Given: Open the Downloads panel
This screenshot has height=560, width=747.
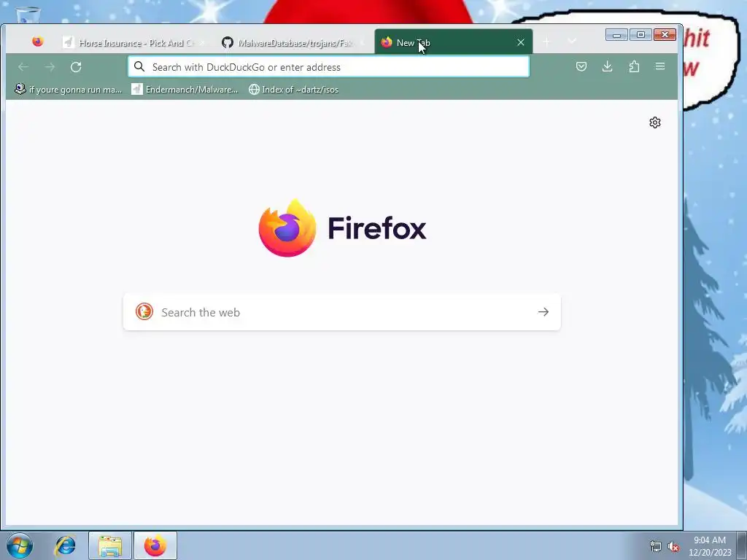Looking at the screenshot, I should click(x=608, y=66).
